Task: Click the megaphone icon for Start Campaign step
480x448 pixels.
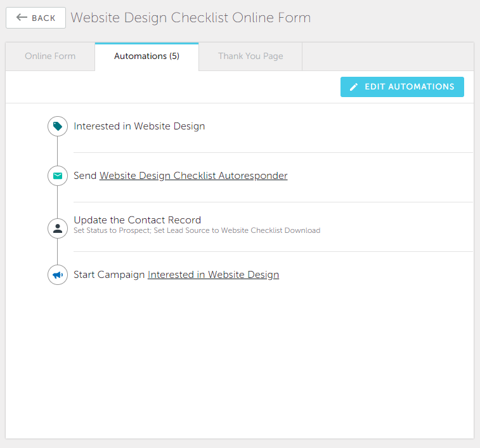Action: (x=58, y=275)
